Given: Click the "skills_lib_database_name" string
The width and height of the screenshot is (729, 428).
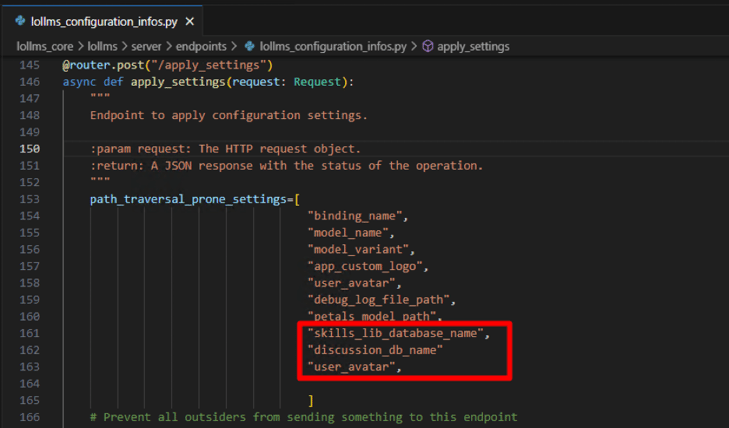Looking at the screenshot, I should tap(395, 333).
